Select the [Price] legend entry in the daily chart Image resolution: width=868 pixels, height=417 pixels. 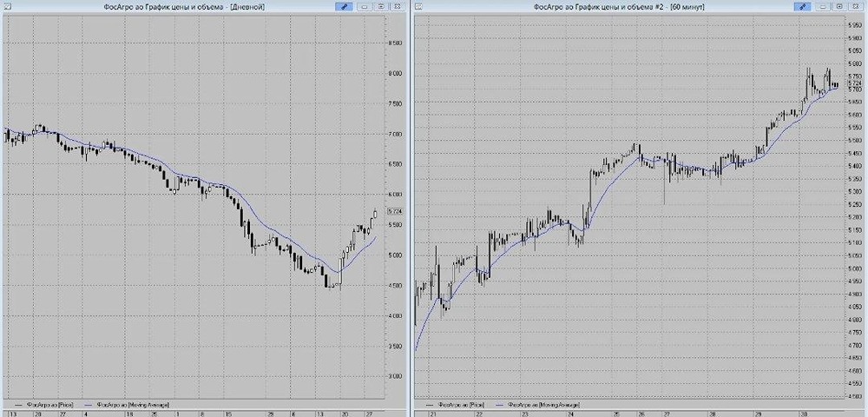click(52, 405)
